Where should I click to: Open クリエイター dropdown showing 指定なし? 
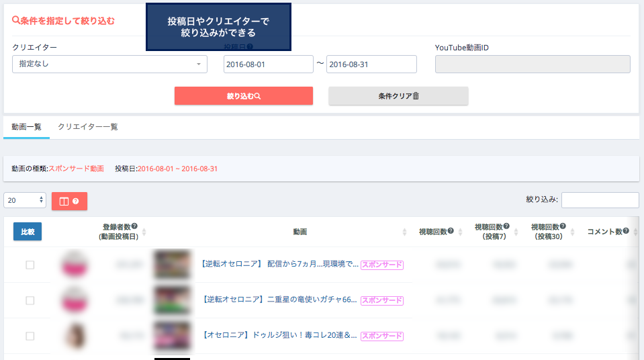point(109,64)
